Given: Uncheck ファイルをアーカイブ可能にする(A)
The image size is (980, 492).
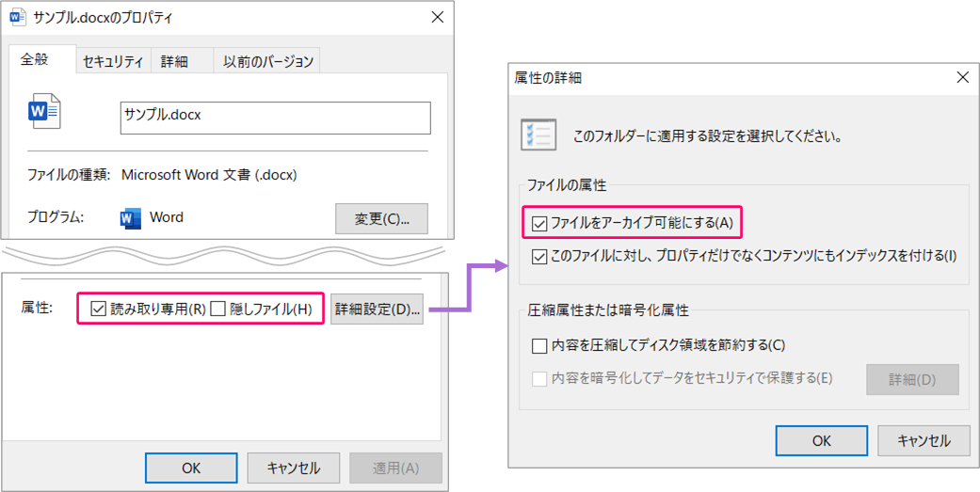Looking at the screenshot, I should point(538,223).
